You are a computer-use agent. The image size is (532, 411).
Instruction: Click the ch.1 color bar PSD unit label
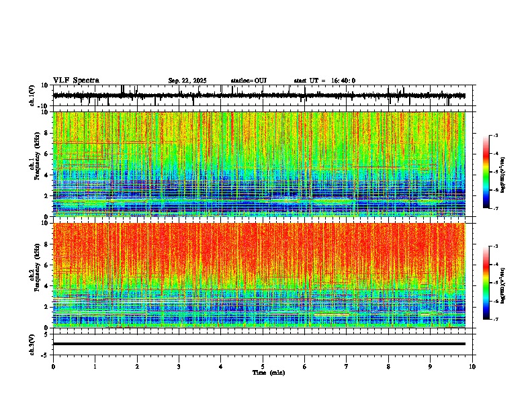pyautogui.click(x=503, y=175)
